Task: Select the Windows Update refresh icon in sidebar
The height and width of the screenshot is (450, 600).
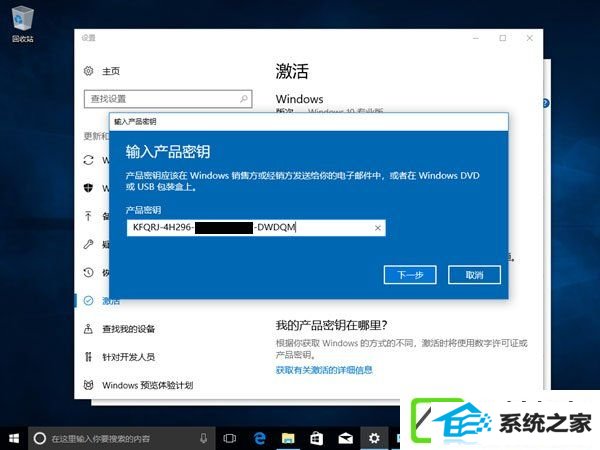Action: coord(88,160)
